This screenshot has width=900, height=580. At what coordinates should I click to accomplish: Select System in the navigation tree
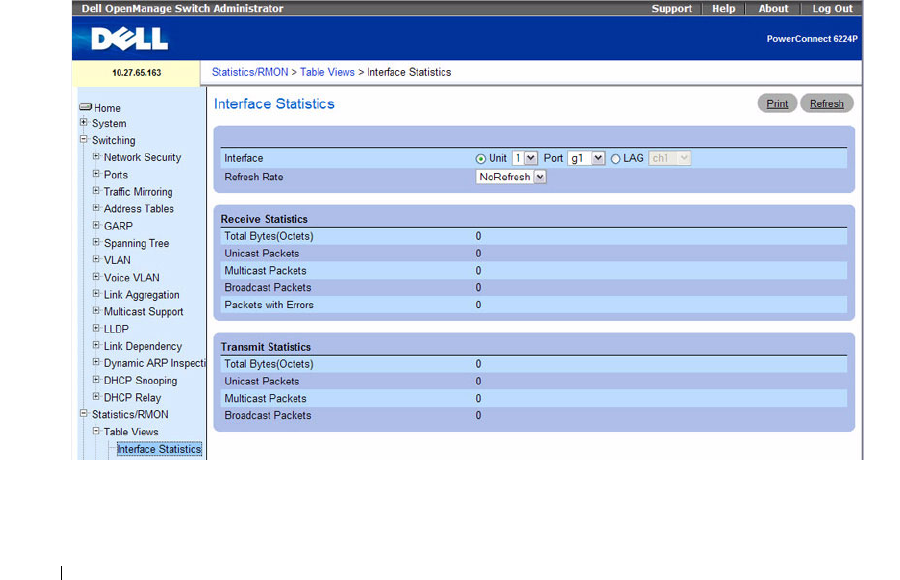point(109,123)
